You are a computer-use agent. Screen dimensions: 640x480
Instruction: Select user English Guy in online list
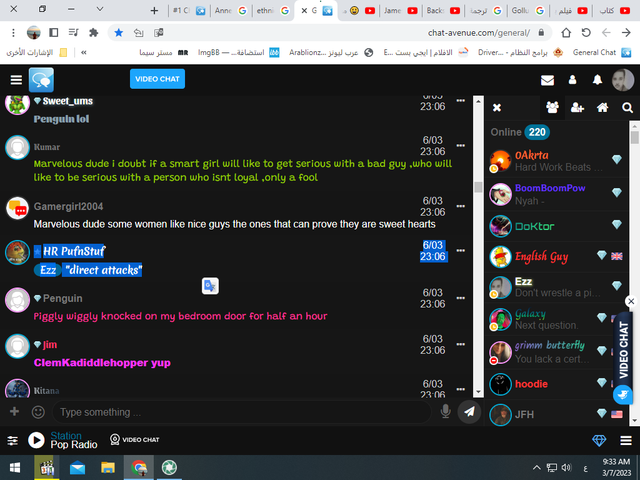pyautogui.click(x=556, y=256)
